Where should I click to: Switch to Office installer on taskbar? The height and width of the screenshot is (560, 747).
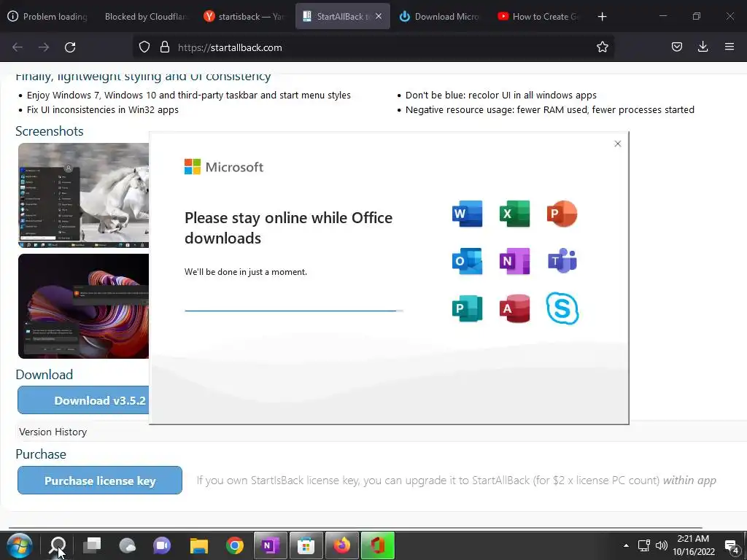tap(377, 545)
